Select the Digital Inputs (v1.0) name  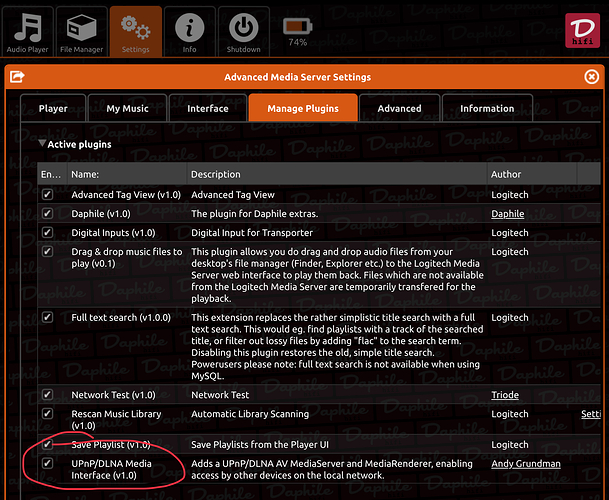113,233
